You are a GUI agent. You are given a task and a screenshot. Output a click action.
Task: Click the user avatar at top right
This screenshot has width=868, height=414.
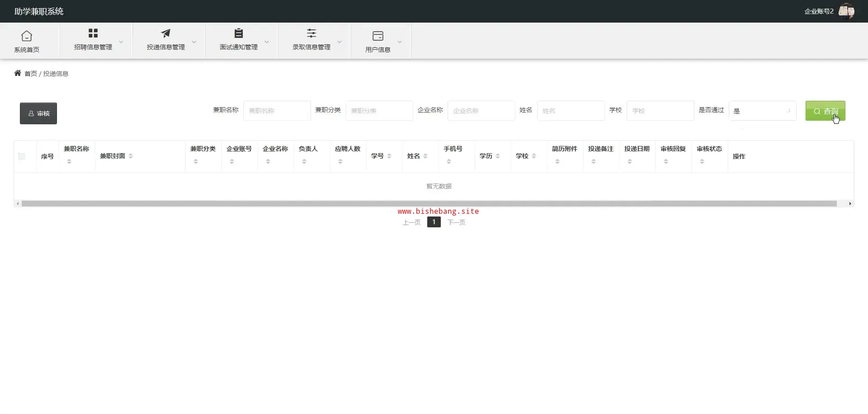[x=846, y=11]
